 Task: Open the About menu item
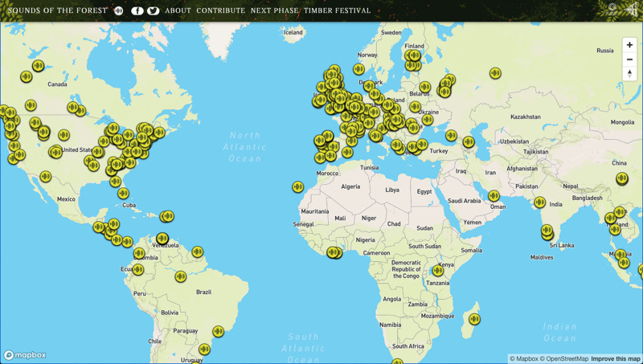tap(178, 10)
